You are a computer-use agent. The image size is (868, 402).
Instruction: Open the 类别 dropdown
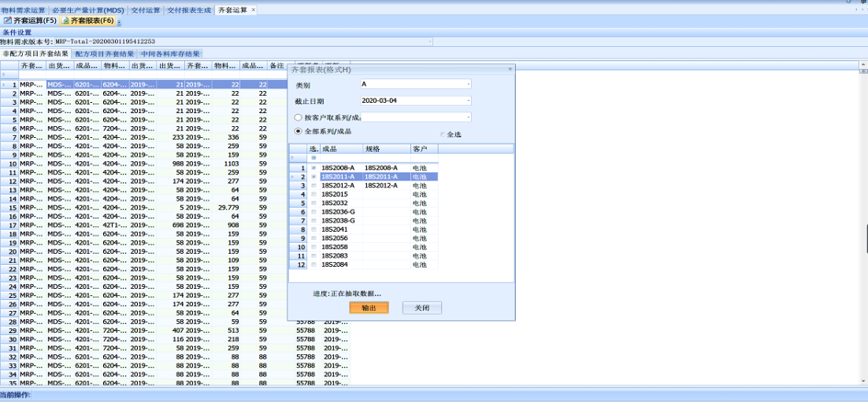(468, 84)
